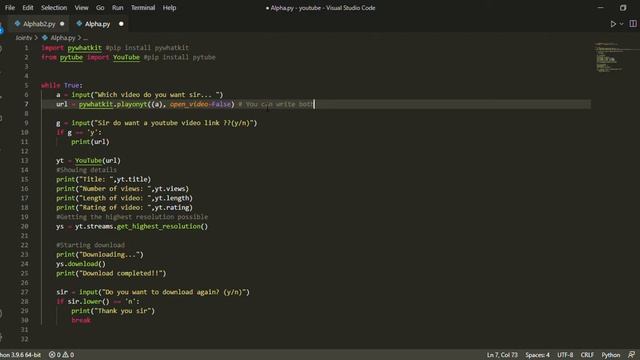The width and height of the screenshot is (640, 360).
Task: Run the Python file with play icon
Action: (613, 24)
